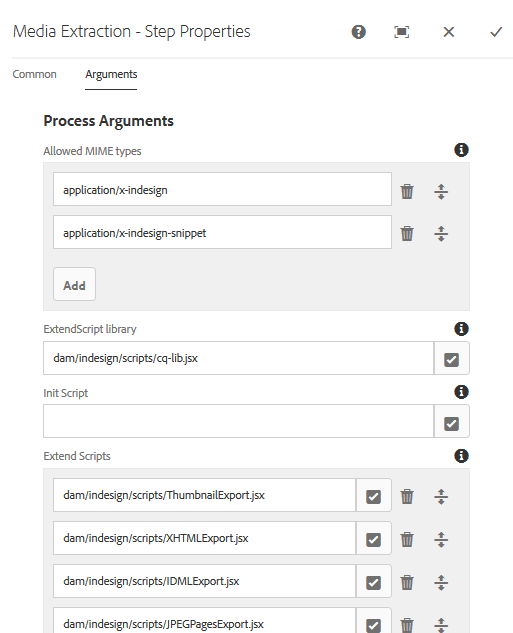Toggle the Init Script checkbox
Screen dimensions: 513x633
pos(451,423)
